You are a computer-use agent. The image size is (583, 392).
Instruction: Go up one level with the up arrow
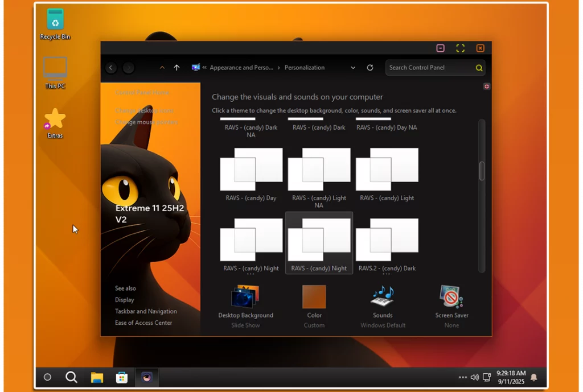click(176, 68)
